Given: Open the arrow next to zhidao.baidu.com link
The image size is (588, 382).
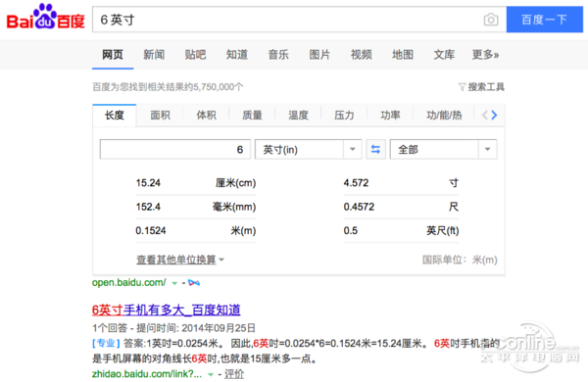Looking at the screenshot, I should [211, 374].
